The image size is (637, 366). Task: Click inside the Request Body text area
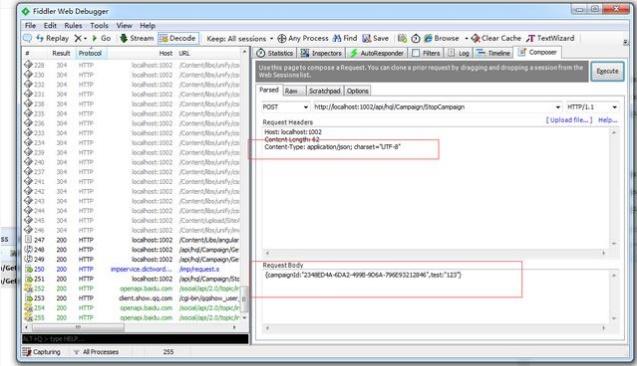(x=436, y=297)
